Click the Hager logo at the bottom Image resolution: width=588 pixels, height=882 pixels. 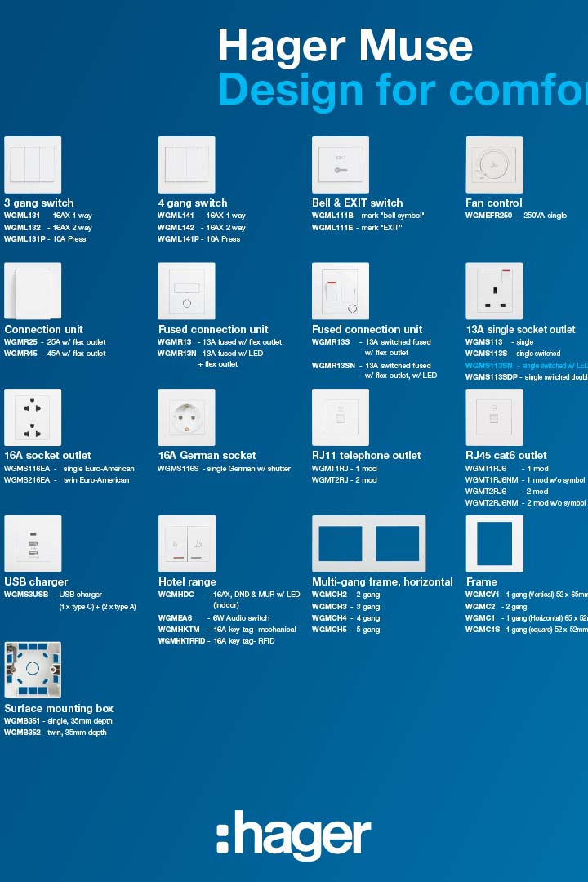pos(294,835)
